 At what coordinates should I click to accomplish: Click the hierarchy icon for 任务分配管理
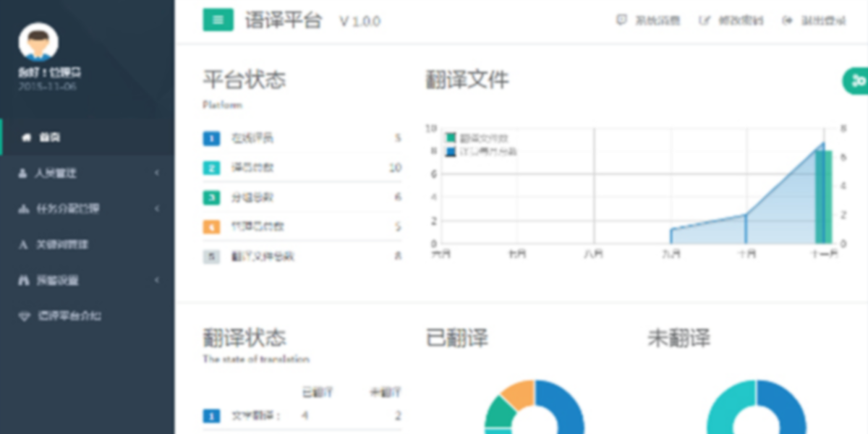point(22,209)
